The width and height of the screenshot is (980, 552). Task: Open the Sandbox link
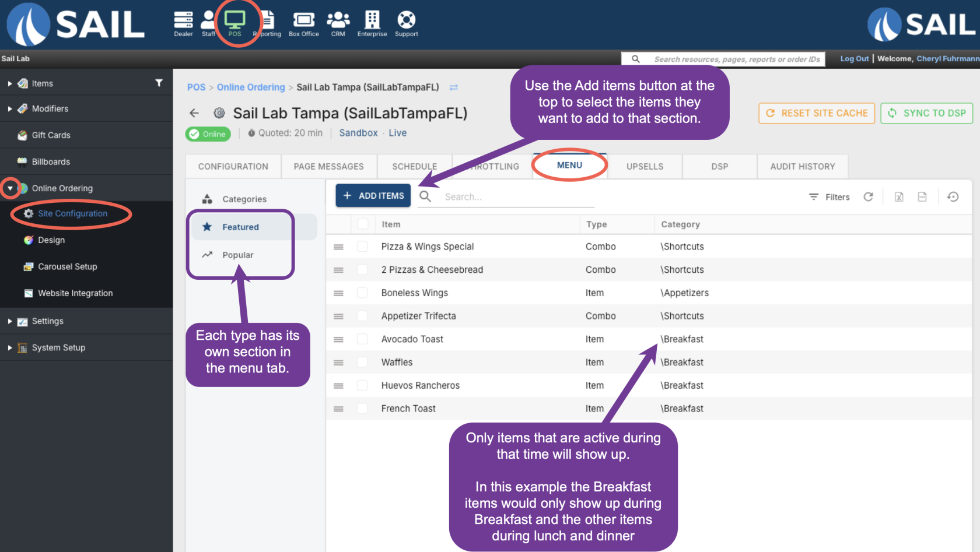click(x=359, y=133)
